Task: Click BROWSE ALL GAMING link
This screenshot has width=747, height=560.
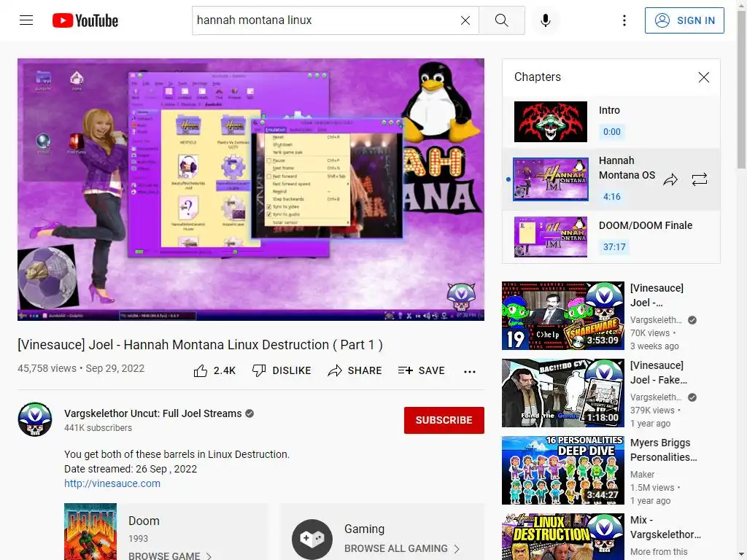Action: click(402, 548)
